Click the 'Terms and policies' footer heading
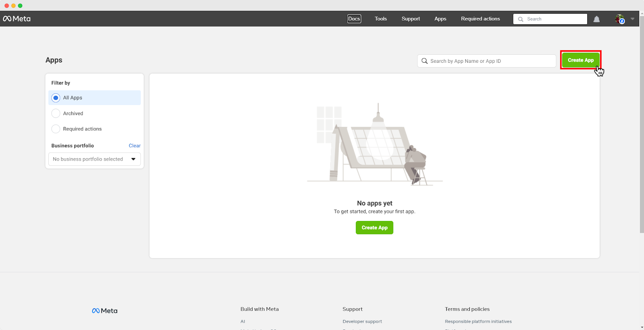Screen dimensions: 644x330 467,309
